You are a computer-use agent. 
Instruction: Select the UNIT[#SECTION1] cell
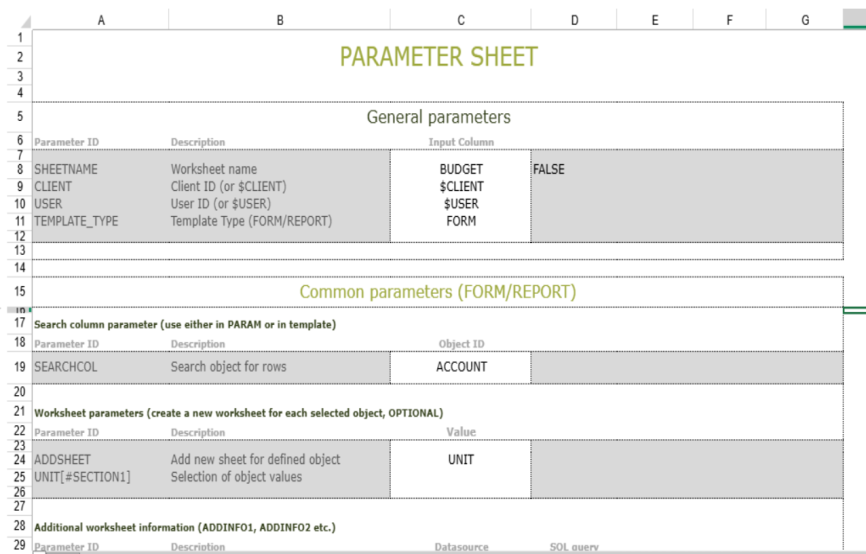pos(101,477)
